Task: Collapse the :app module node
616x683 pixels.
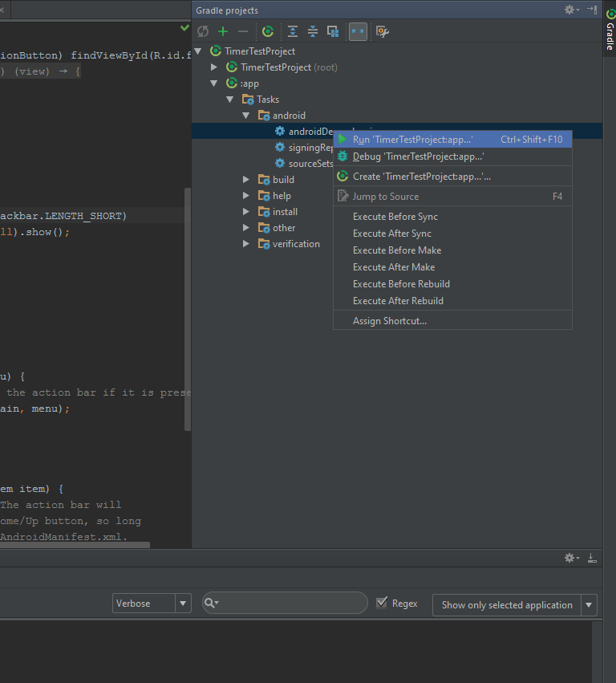Action: click(214, 83)
